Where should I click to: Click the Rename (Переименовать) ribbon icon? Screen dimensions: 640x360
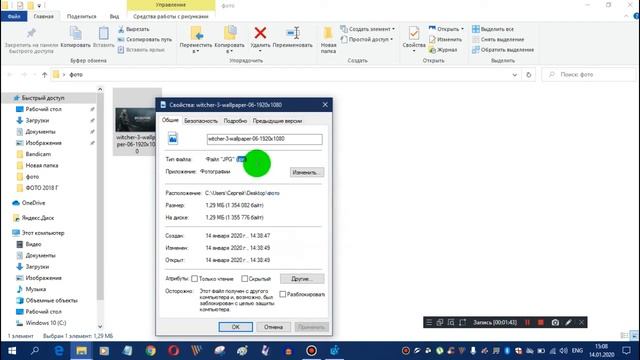pos(293,33)
